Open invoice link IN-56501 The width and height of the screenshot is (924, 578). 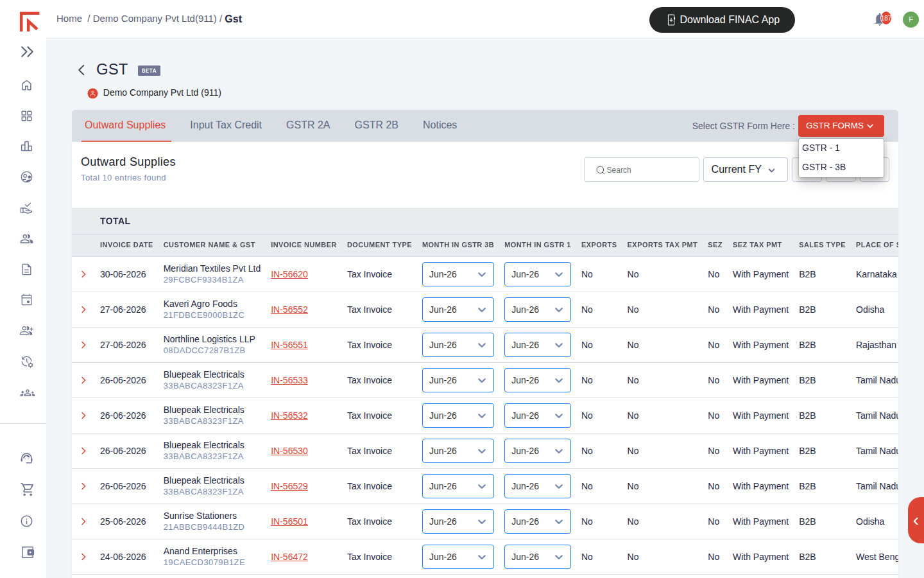289,521
